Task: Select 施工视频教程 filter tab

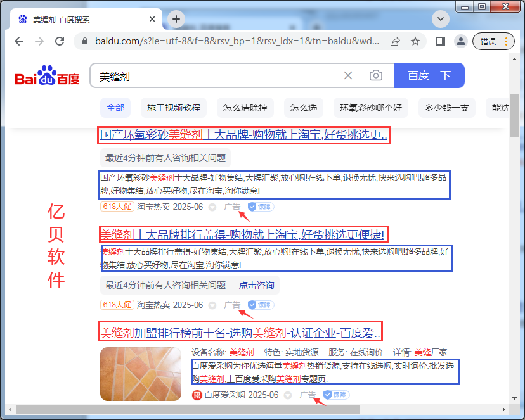Action: 174,108
